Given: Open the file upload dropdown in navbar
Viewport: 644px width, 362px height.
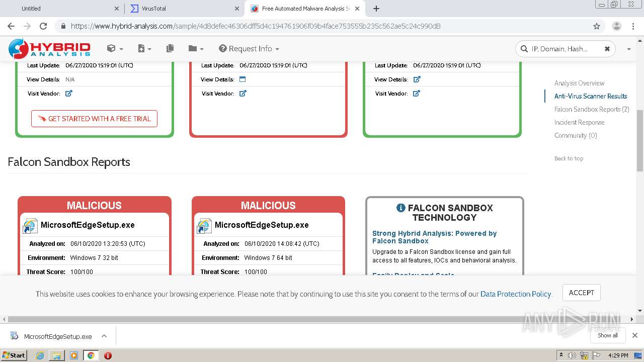Looking at the screenshot, I should click(x=144, y=48).
